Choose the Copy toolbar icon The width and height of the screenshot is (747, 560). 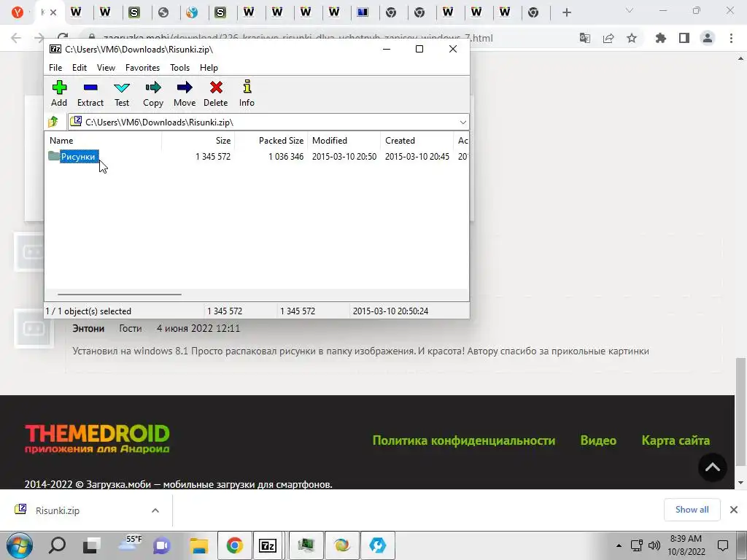click(153, 93)
